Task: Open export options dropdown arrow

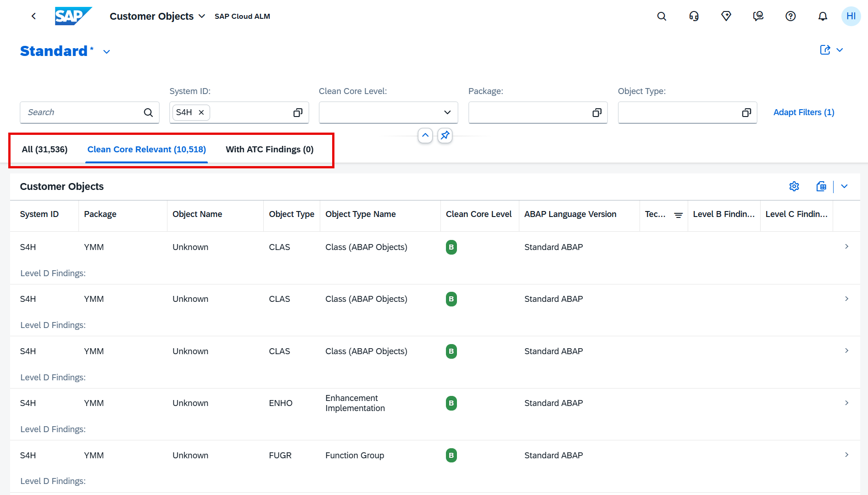Action: click(844, 186)
